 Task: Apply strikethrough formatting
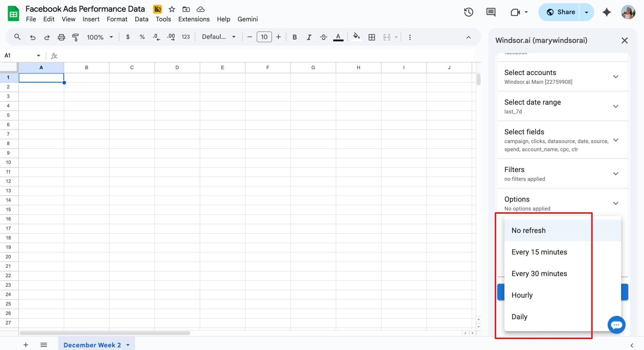tap(323, 37)
